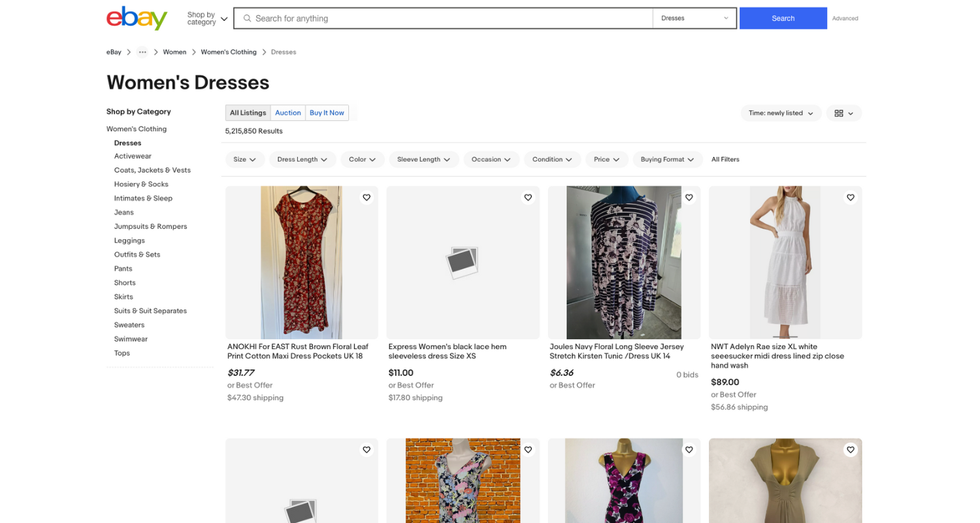Image resolution: width=980 pixels, height=523 pixels.
Task: Open Joules navy floral tunic photo
Action: click(x=624, y=262)
